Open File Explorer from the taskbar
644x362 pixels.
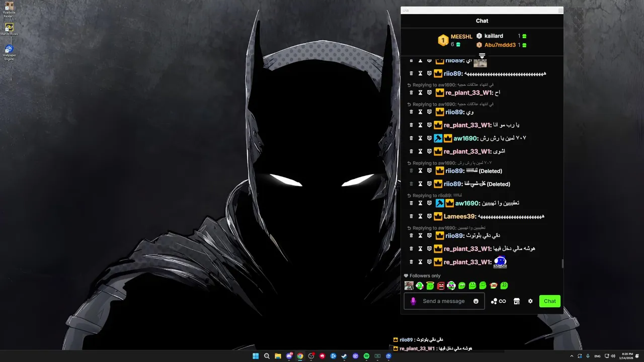click(x=278, y=356)
